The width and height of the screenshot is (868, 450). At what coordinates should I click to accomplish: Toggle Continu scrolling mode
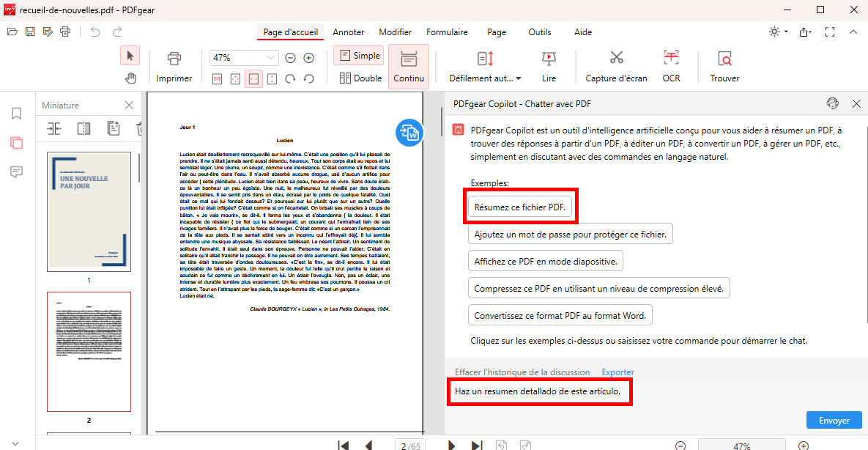(x=408, y=66)
